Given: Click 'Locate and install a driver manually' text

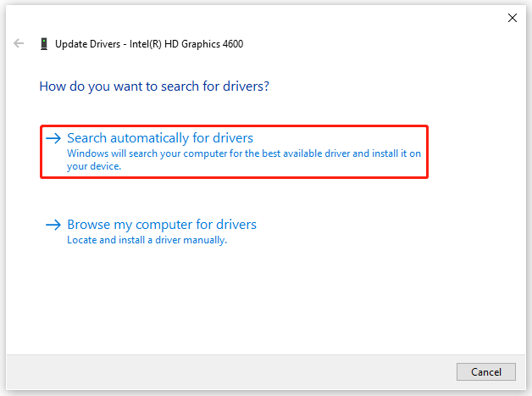Looking at the screenshot, I should click(147, 240).
